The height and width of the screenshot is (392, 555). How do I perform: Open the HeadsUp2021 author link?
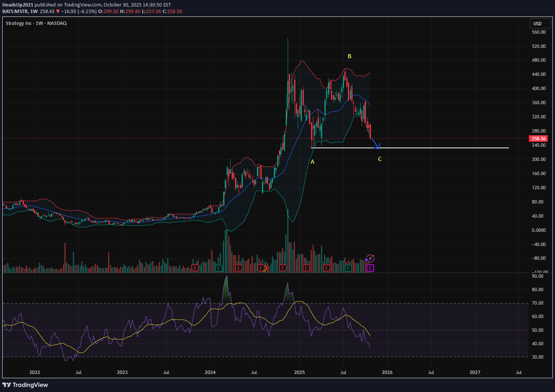pyautogui.click(x=18, y=5)
